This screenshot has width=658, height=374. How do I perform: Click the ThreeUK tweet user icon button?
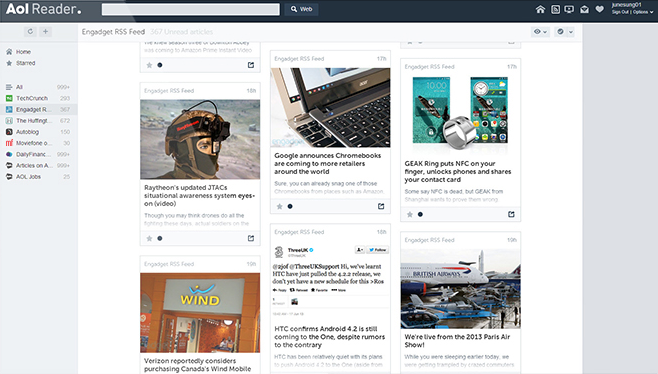[360, 250]
